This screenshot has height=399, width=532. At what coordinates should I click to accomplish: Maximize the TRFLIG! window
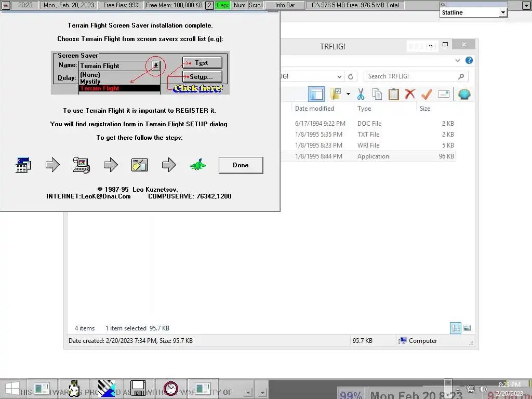point(445,45)
